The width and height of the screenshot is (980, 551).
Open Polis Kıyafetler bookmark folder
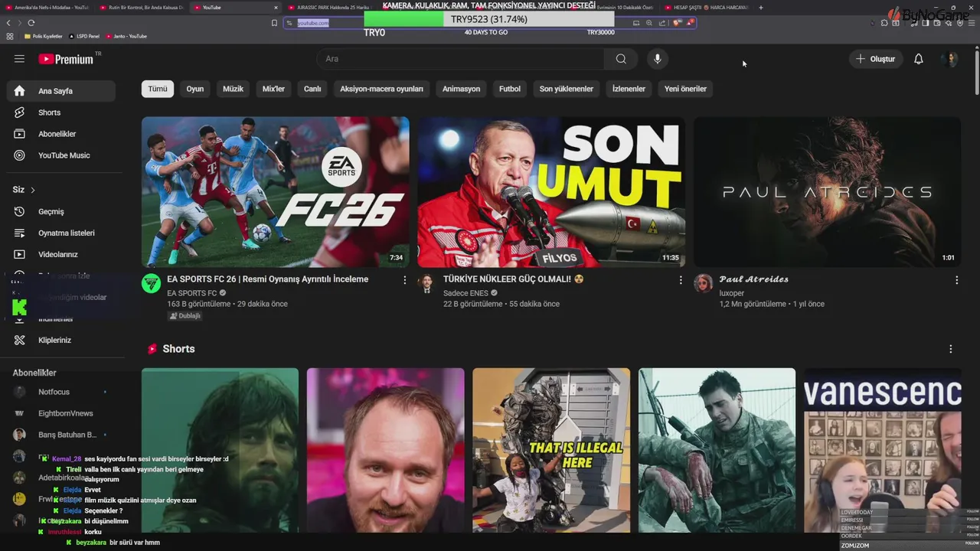(43, 36)
